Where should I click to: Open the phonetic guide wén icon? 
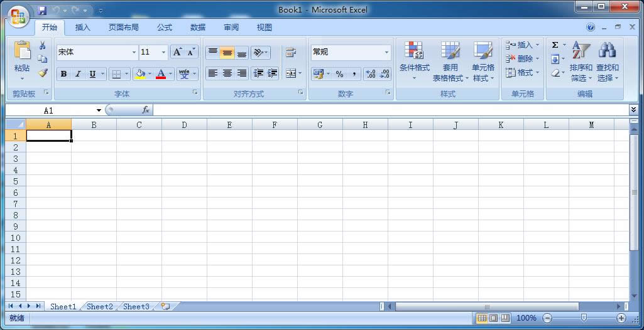[x=185, y=74]
